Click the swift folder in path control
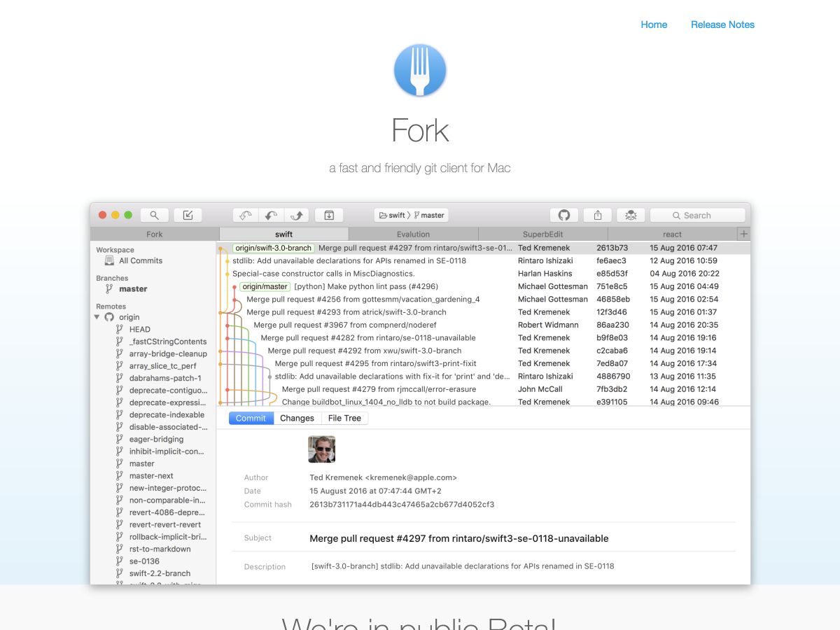840x630 pixels. (x=392, y=216)
